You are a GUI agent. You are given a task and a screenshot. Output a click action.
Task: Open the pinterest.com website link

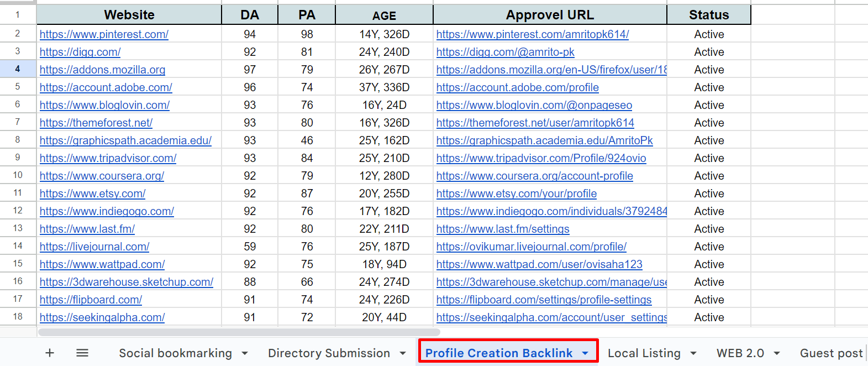click(104, 34)
